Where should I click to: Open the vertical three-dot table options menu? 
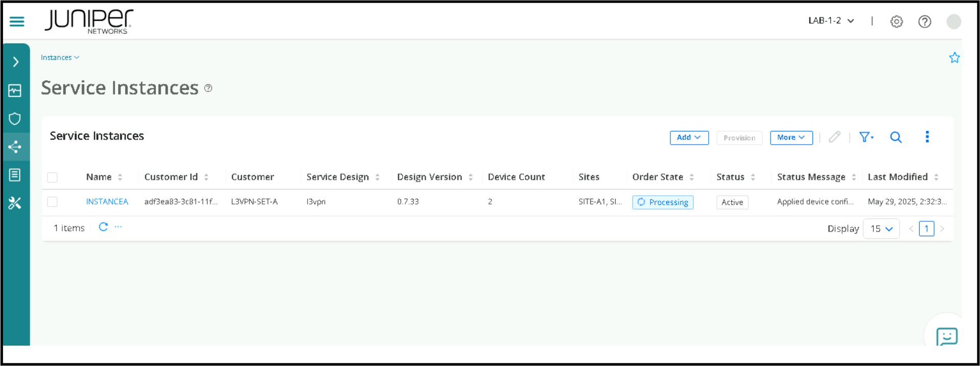tap(927, 137)
